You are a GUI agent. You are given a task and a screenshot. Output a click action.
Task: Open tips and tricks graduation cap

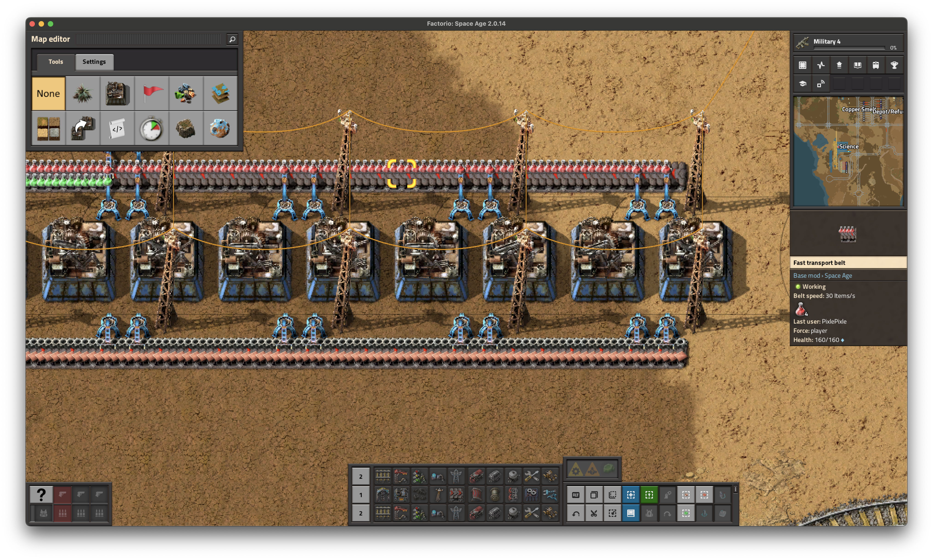[x=802, y=83]
